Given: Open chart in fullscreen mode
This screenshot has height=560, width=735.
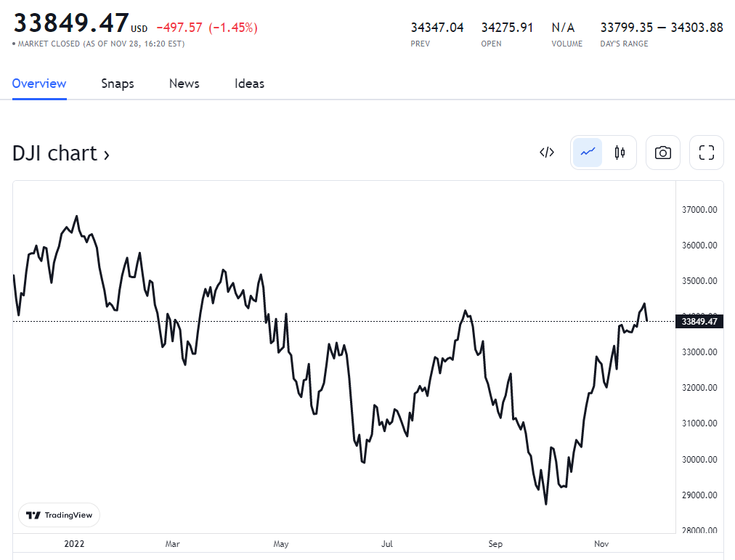Looking at the screenshot, I should 706,153.
